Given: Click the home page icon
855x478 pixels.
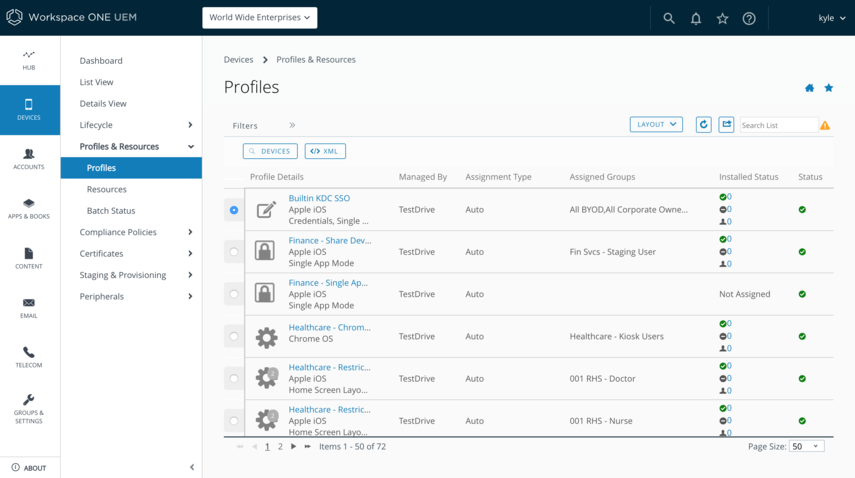Looking at the screenshot, I should pos(809,88).
